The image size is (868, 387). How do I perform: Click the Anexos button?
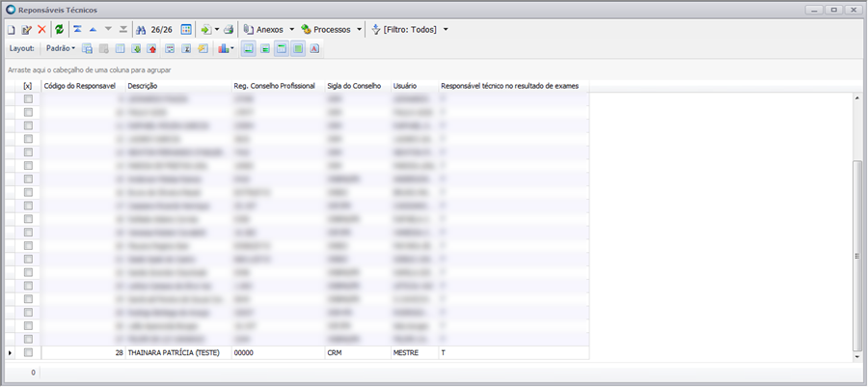[264, 30]
